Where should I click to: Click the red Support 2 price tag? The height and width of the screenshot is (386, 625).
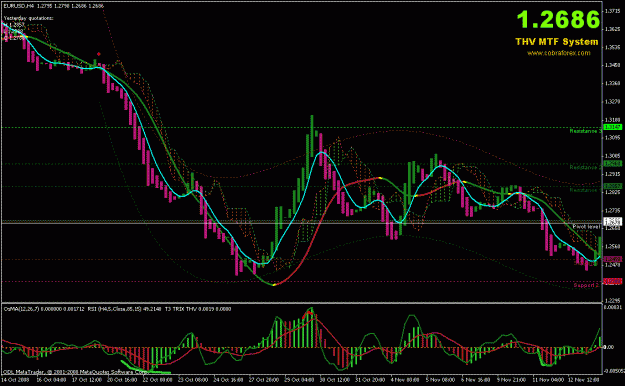tap(613, 281)
